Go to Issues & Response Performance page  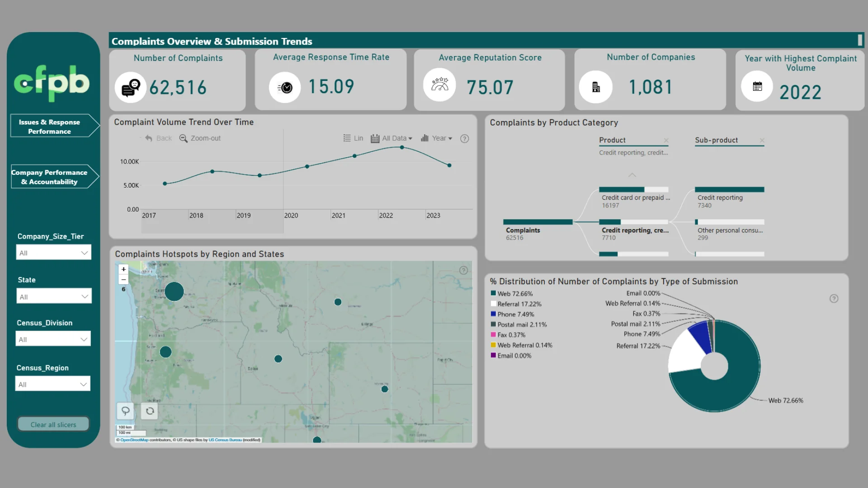[x=50, y=127]
